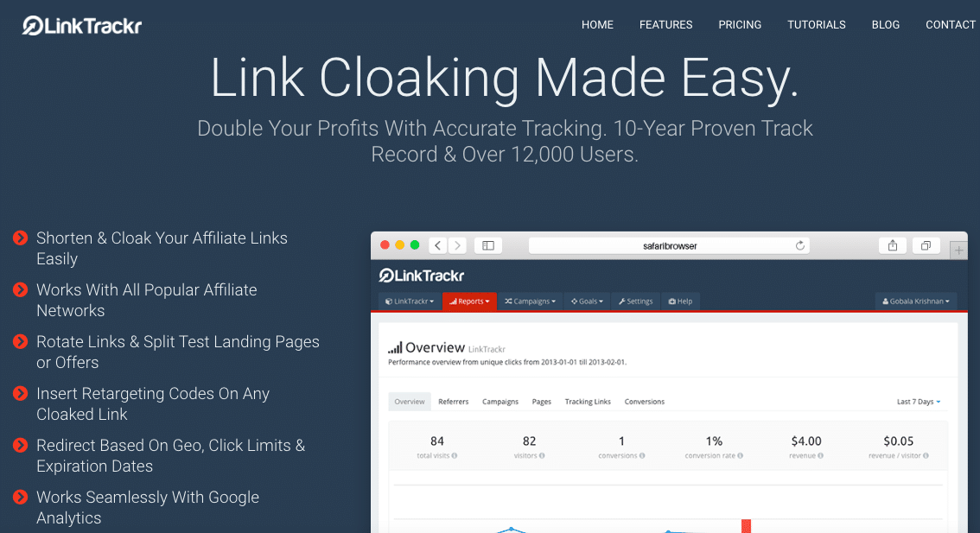
Task: Click the LinkTrackr logo inside the dashboard
Action: [422, 276]
